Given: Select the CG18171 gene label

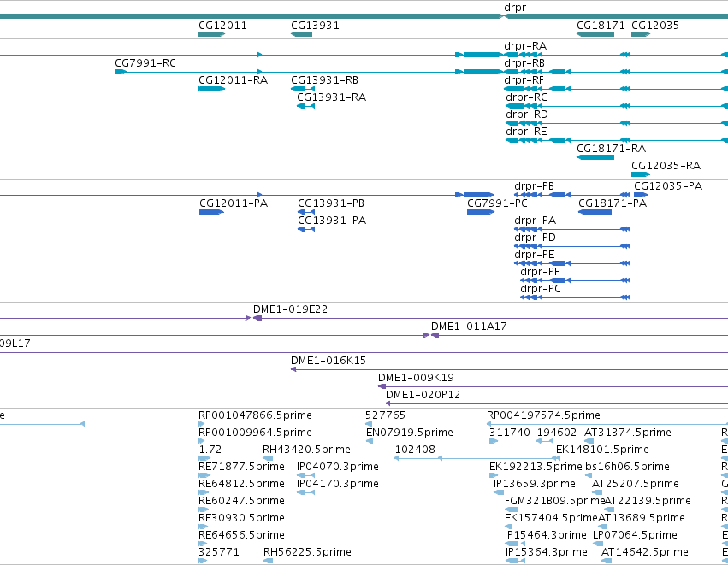Looking at the screenshot, I should [x=601, y=25].
